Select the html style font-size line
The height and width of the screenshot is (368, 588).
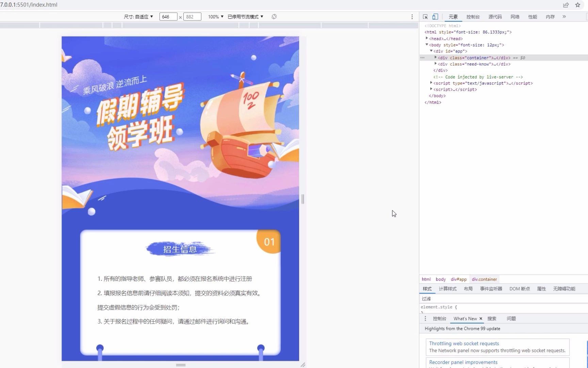(468, 32)
